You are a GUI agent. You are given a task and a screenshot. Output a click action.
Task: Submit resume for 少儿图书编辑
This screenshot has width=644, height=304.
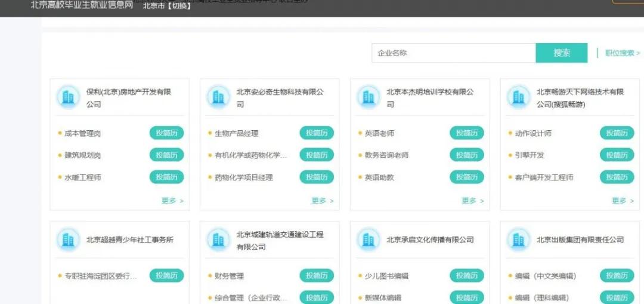[x=467, y=275]
